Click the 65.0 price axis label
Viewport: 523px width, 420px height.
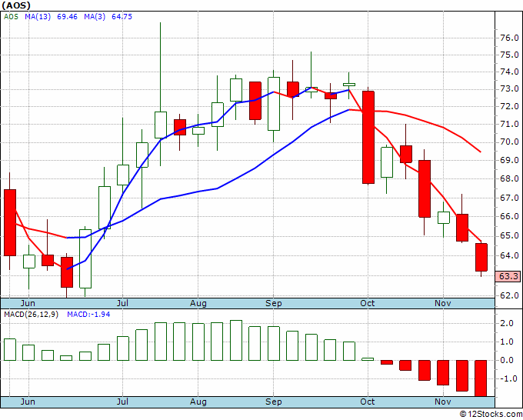click(509, 236)
